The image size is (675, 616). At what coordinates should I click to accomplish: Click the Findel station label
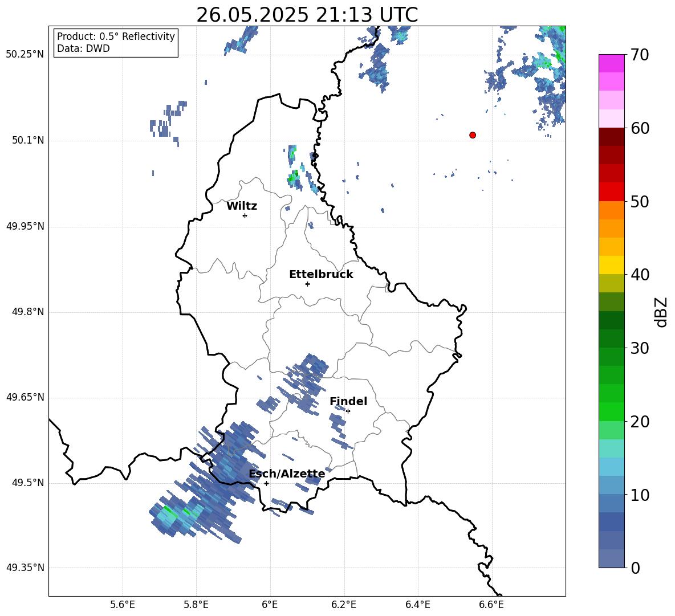coord(348,401)
